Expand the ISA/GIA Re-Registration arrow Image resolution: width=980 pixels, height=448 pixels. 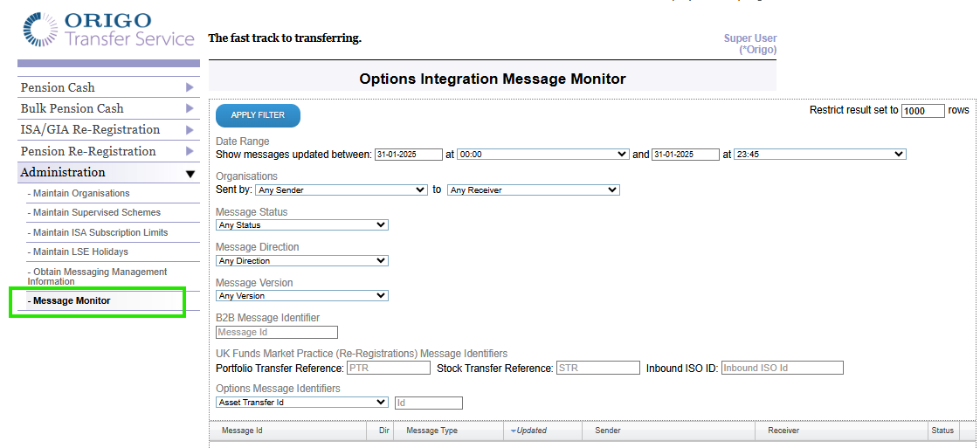point(190,130)
